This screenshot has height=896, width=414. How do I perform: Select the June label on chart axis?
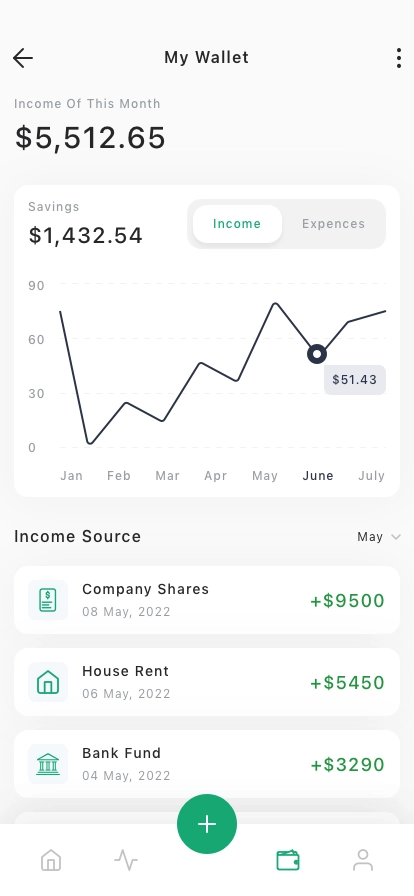click(x=318, y=475)
